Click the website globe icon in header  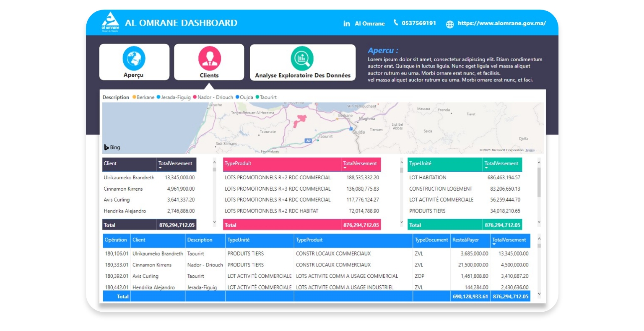point(450,24)
